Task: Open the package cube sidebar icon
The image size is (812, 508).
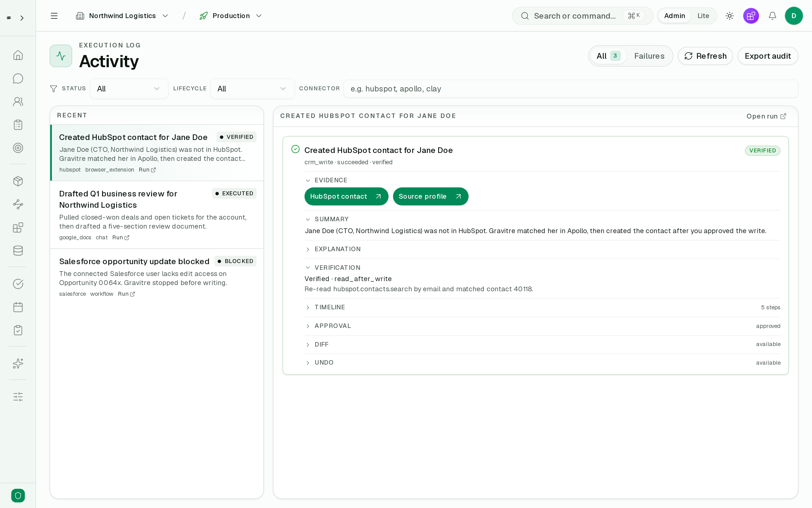Action: [18, 181]
